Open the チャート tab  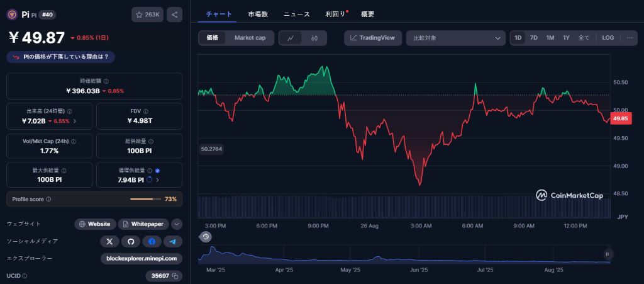click(x=218, y=14)
